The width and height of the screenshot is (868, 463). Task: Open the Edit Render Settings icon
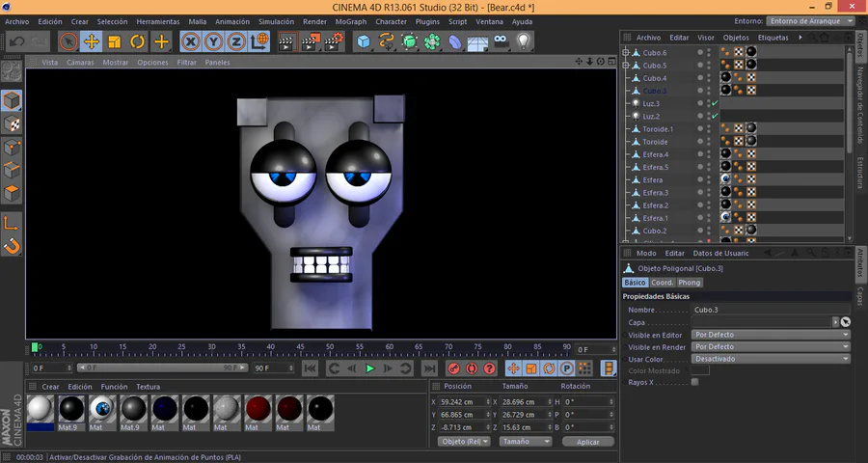[334, 41]
